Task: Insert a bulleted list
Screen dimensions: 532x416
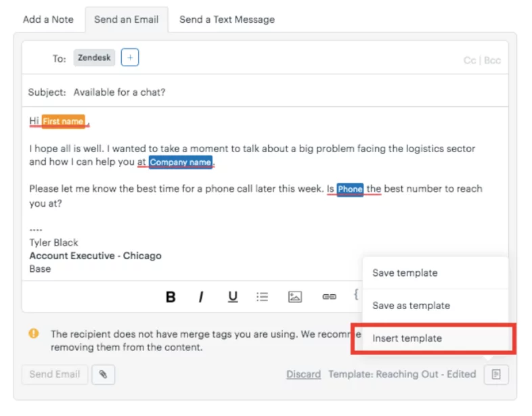Action: tap(263, 297)
